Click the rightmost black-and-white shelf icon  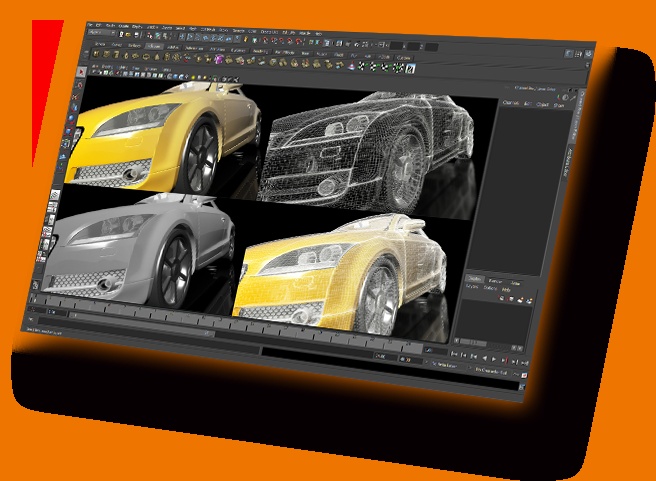click(400, 67)
